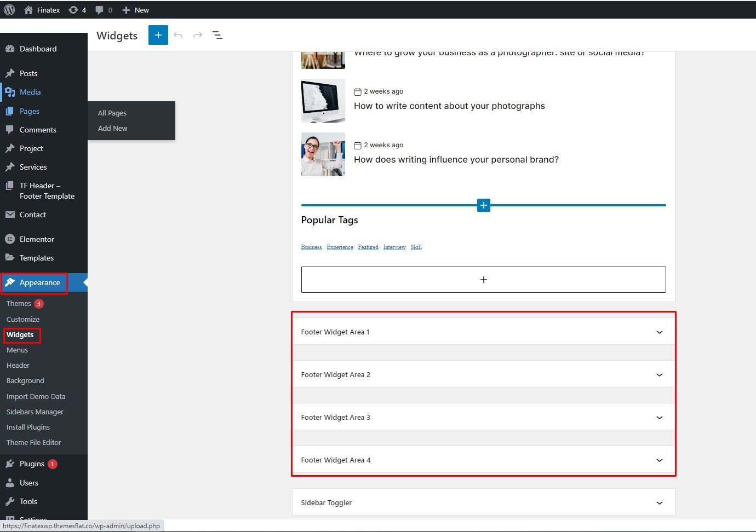Click the WordPress logo icon
The width and height of the screenshot is (756, 532).
9,10
